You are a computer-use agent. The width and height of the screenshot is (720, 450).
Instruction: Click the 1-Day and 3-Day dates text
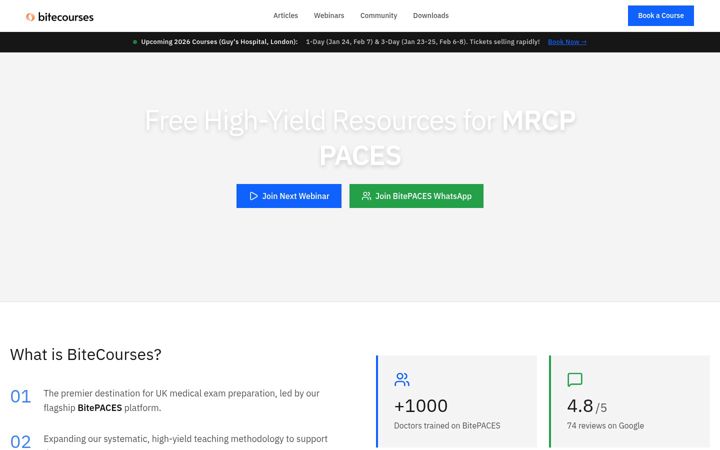pyautogui.click(x=423, y=42)
